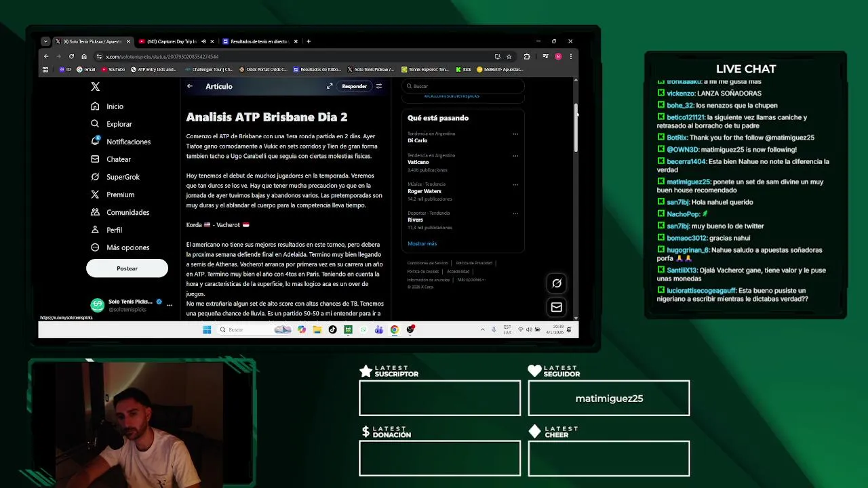
Task: Click the Postear button
Action: (x=127, y=268)
